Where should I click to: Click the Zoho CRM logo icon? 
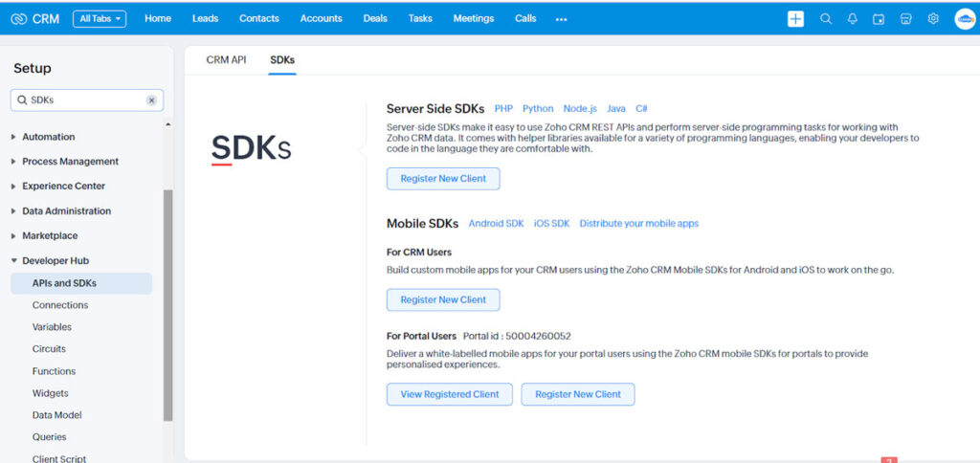19,19
